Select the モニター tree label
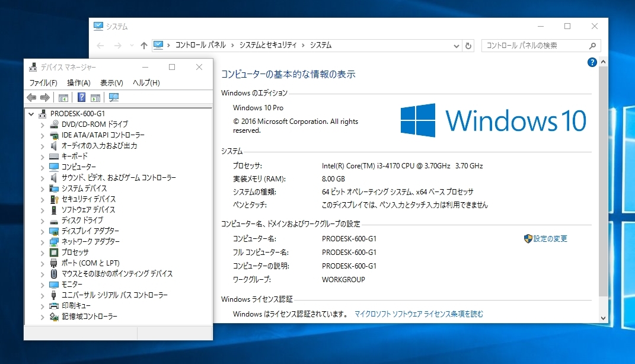 (72, 284)
